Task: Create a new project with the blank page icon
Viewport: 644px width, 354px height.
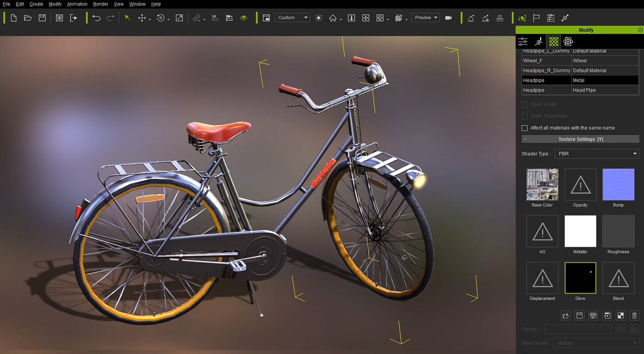Action: [14, 18]
